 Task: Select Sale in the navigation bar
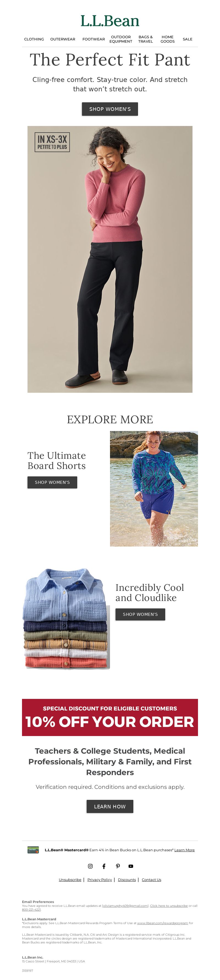tap(188, 39)
